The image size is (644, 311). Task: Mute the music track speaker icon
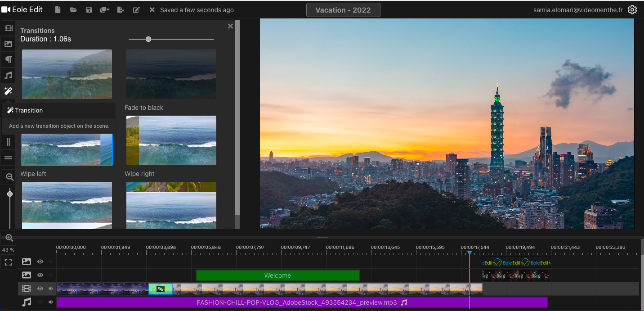tap(50, 302)
